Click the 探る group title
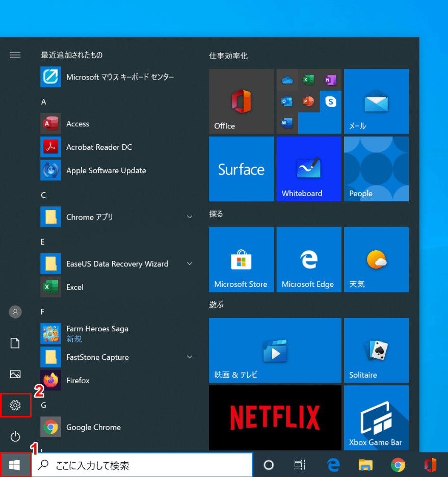 coord(216,214)
